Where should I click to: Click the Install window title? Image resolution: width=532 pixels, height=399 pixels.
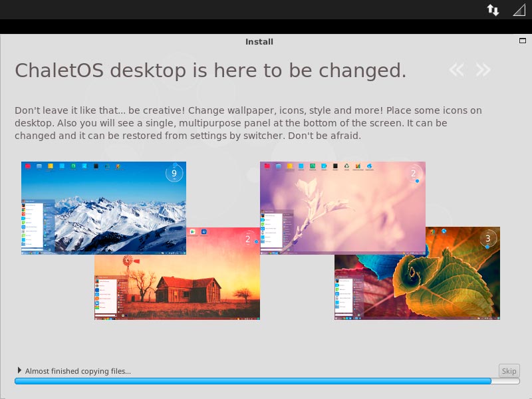259,42
